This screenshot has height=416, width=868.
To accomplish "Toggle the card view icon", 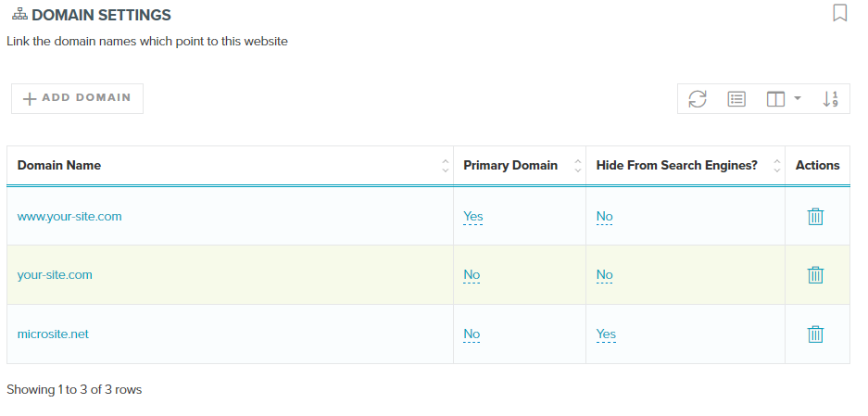I will (x=736, y=98).
